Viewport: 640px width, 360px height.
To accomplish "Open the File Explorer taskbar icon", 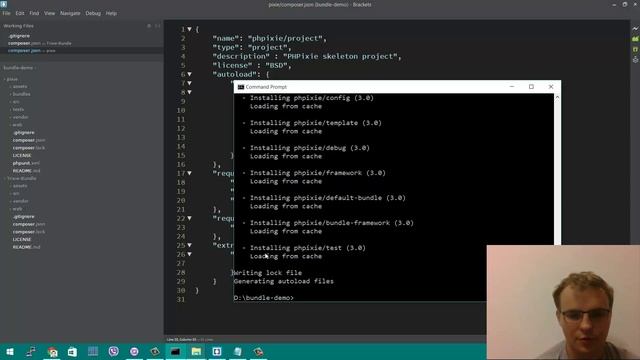I will click(196, 351).
